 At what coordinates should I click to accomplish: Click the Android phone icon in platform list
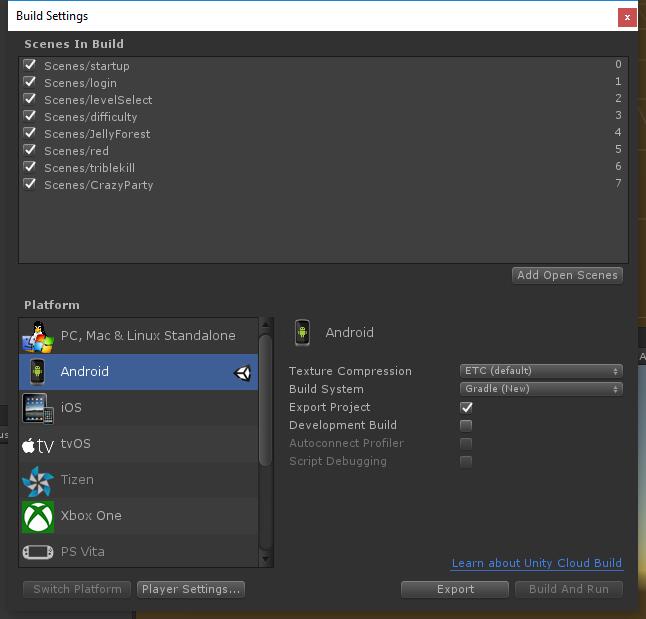[37, 372]
